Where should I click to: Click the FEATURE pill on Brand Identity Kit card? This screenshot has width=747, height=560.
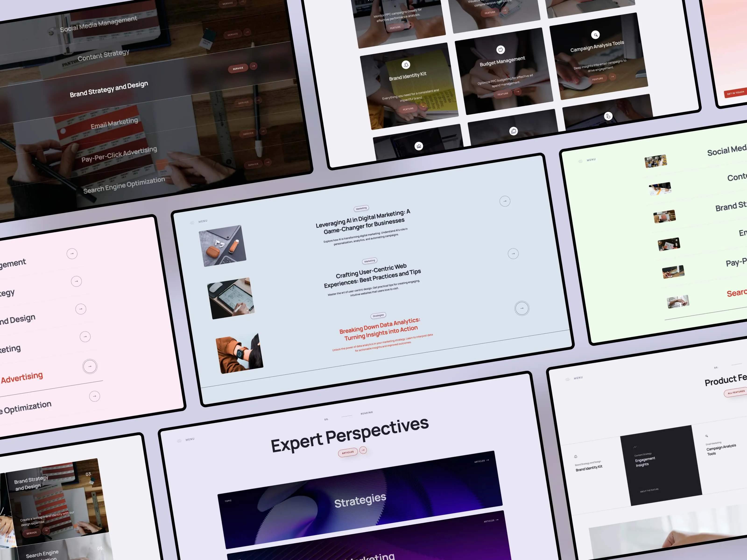[x=408, y=109]
